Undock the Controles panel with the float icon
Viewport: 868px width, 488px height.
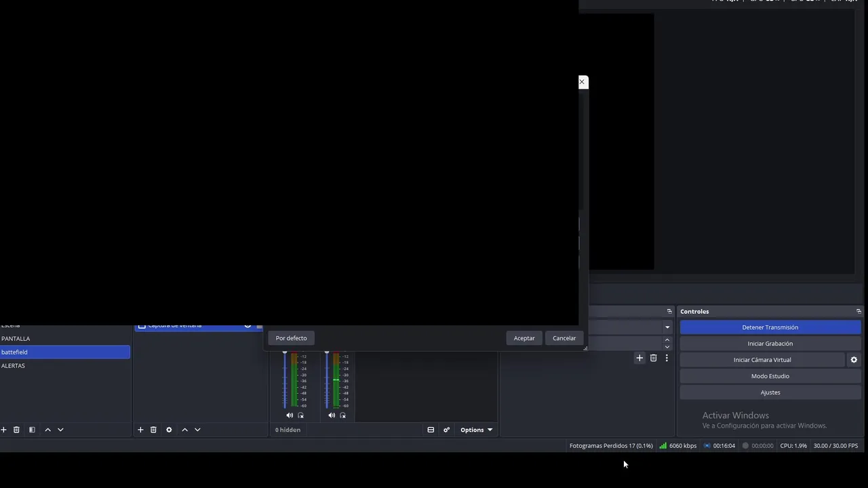click(859, 311)
